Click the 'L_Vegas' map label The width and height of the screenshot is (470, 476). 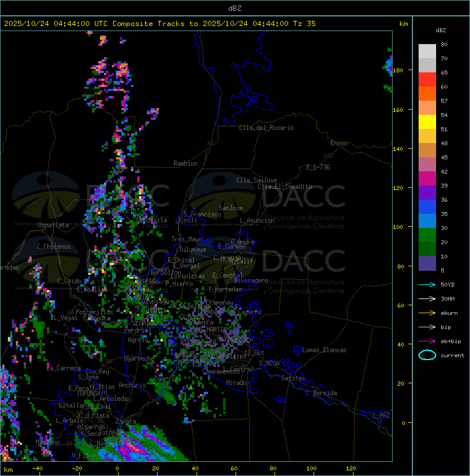click(66, 318)
